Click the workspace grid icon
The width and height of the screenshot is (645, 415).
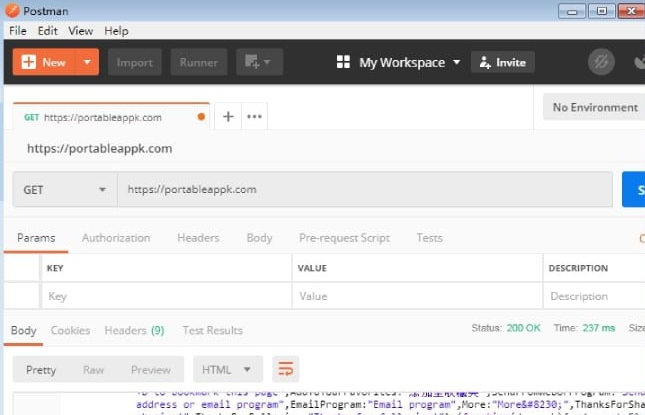(x=343, y=62)
